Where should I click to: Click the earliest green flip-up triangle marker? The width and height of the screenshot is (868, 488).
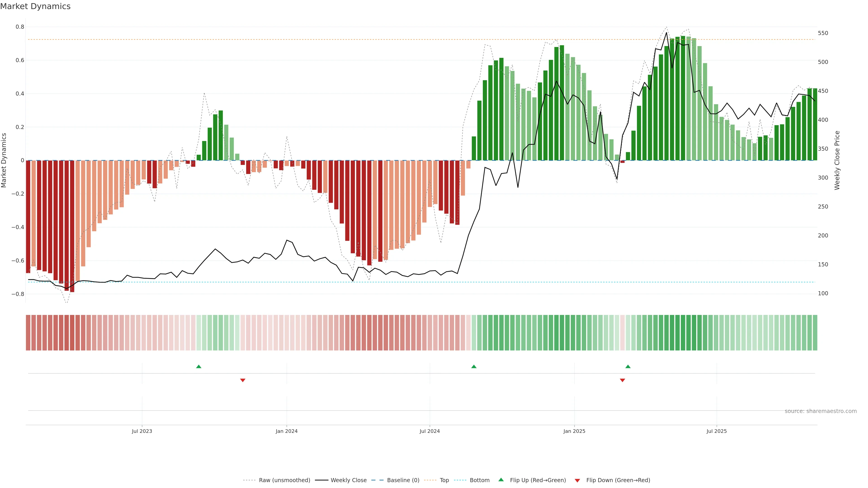click(x=198, y=366)
